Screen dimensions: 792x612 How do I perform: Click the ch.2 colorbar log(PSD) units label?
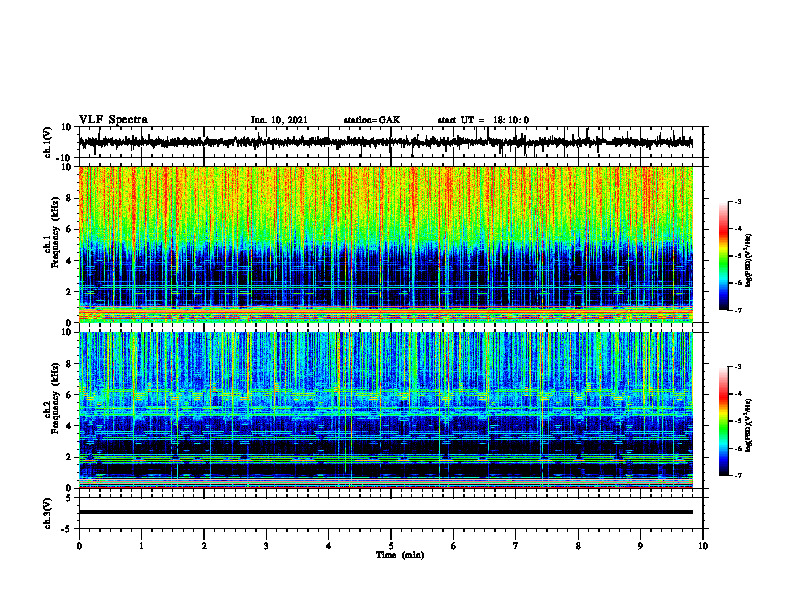click(749, 426)
